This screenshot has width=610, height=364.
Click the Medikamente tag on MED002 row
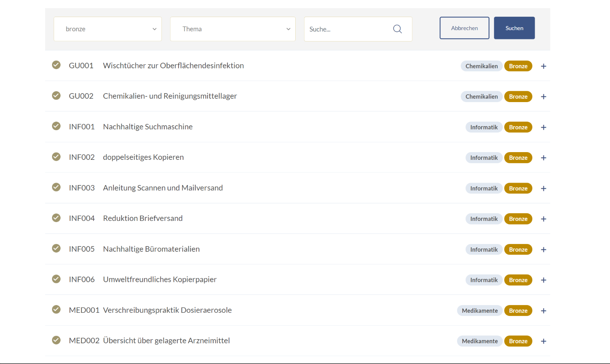pos(480,341)
